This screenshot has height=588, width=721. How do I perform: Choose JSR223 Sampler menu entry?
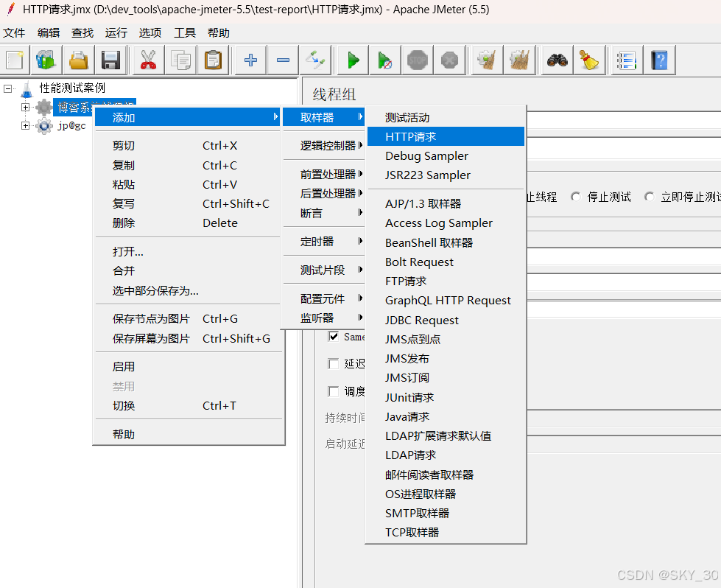coord(446,175)
